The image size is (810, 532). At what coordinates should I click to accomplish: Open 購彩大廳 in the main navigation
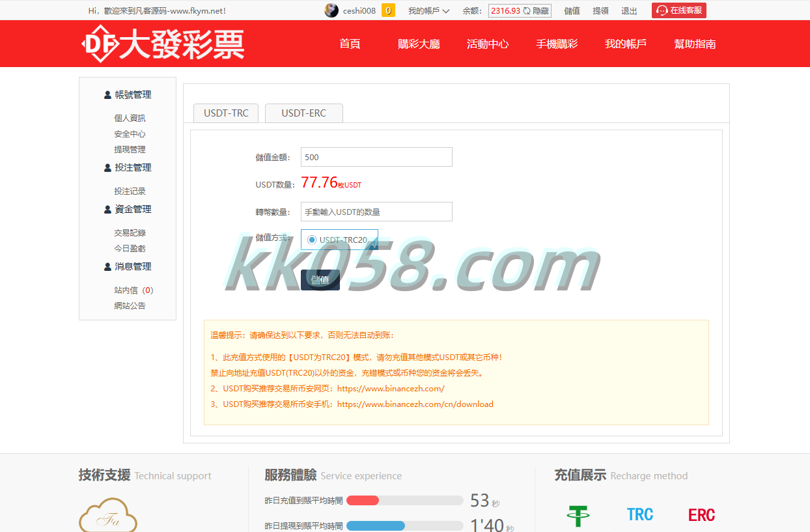pos(419,44)
